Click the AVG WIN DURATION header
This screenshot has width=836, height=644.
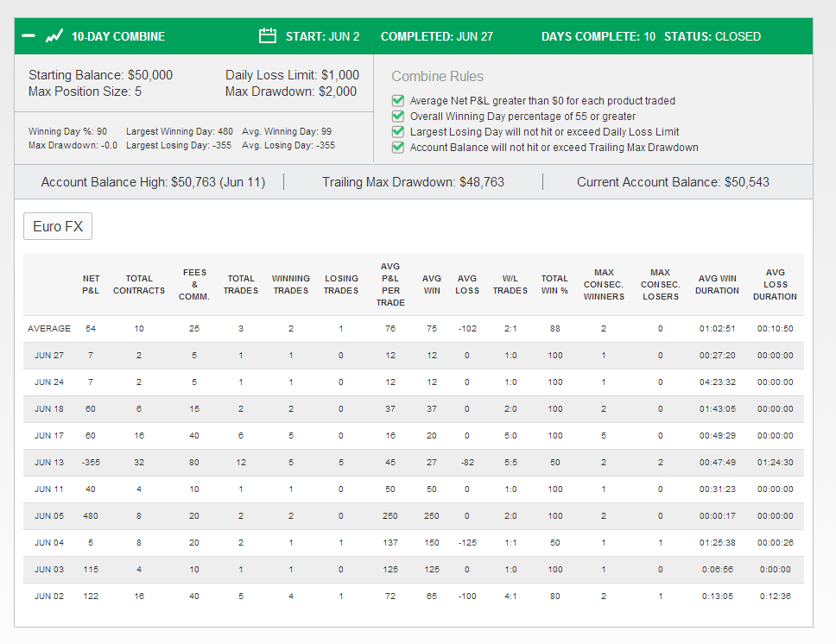click(717, 284)
